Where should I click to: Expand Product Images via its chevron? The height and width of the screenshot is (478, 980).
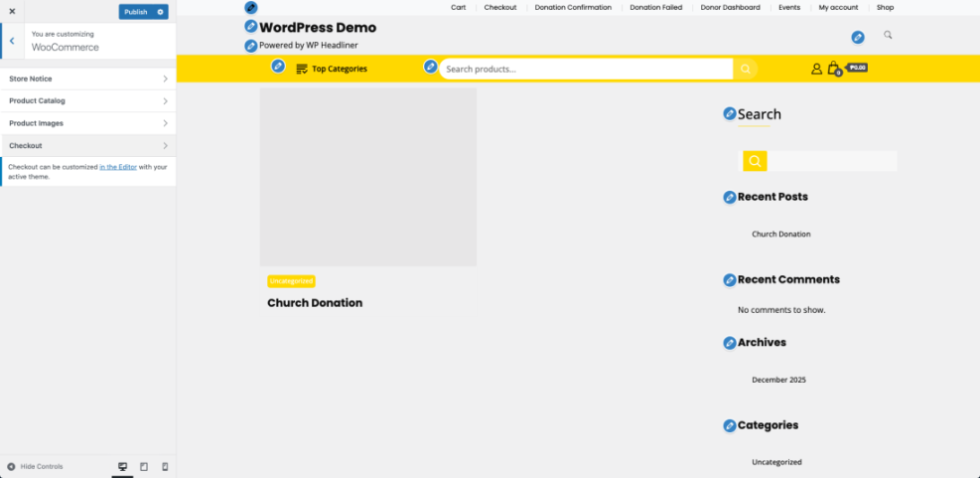(x=166, y=123)
